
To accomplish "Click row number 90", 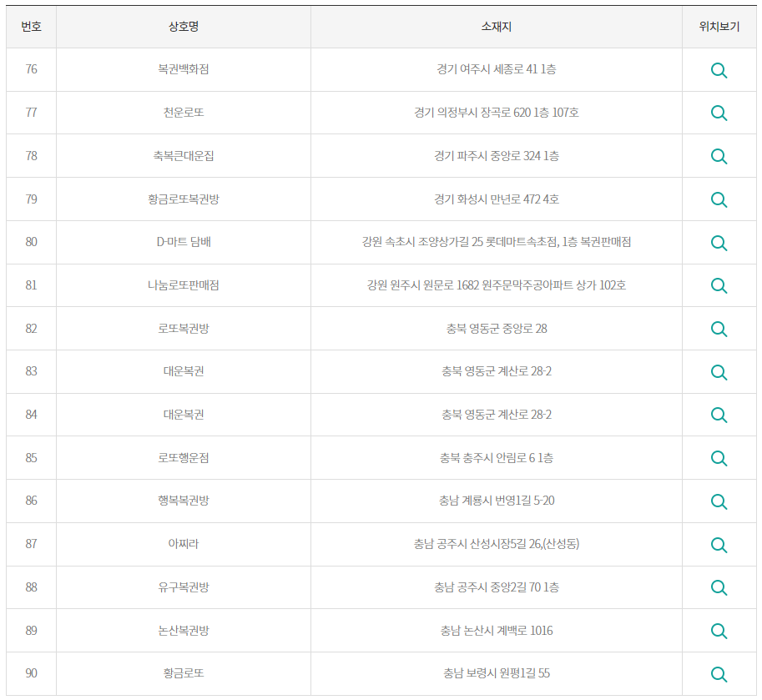I will (31, 672).
